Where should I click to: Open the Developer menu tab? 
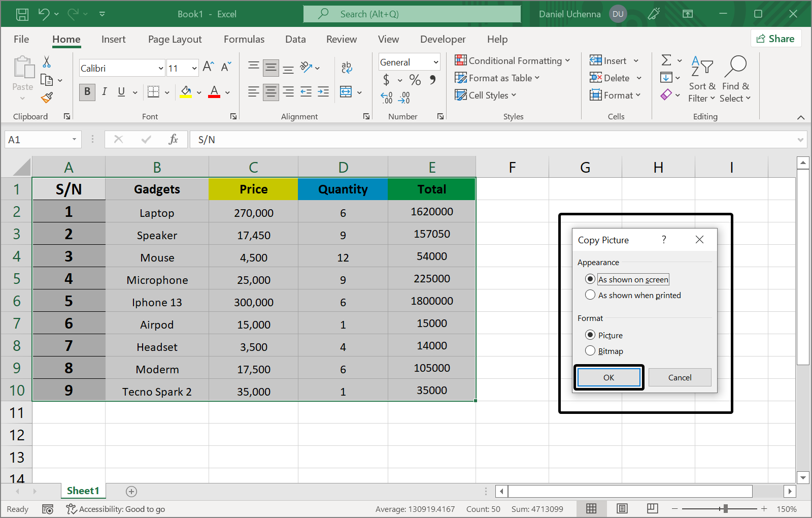pos(443,39)
